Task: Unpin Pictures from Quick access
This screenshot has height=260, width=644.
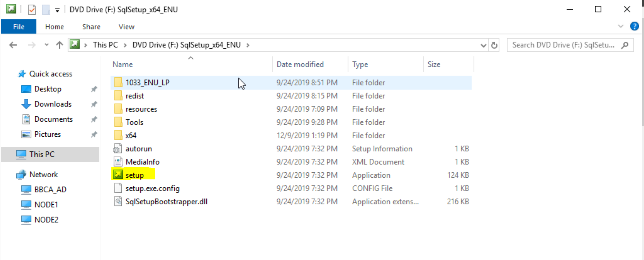Action: 94,135
